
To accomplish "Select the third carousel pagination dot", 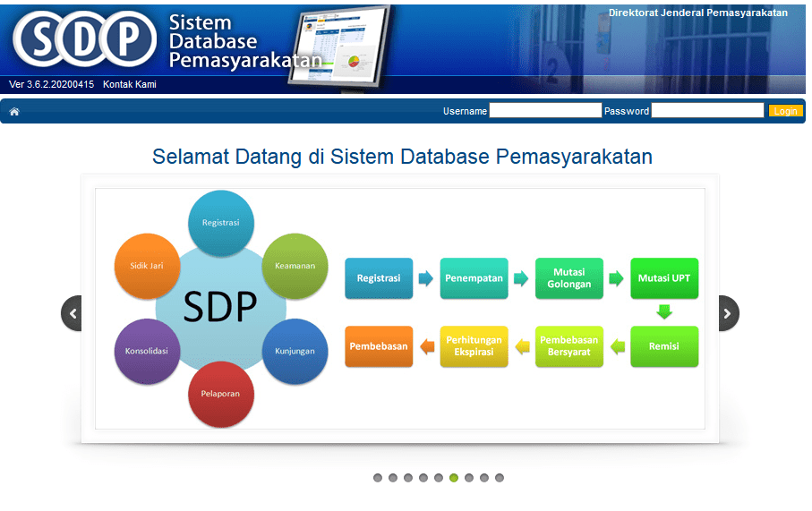I will [408, 478].
